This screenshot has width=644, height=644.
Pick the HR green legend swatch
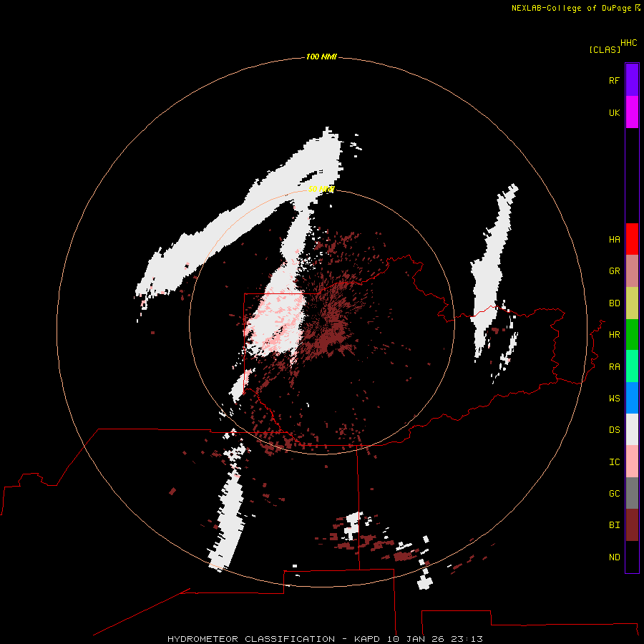click(x=632, y=335)
